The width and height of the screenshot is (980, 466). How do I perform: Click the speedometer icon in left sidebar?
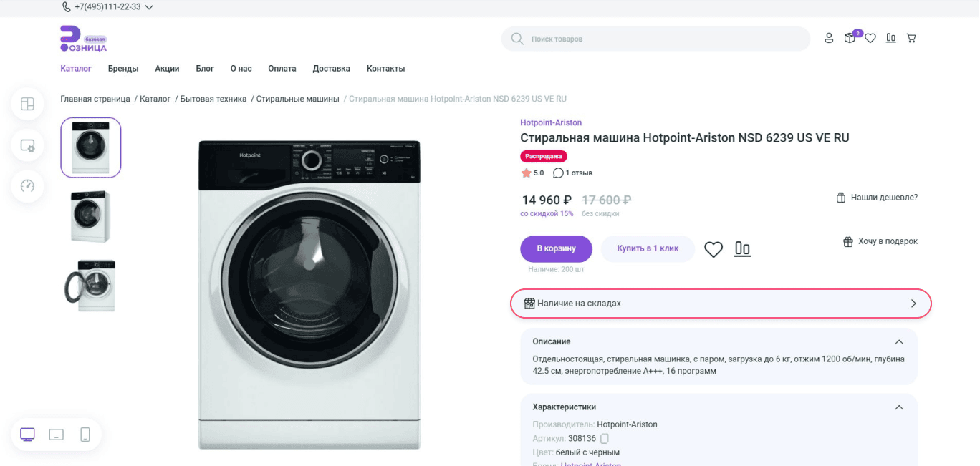point(27,186)
